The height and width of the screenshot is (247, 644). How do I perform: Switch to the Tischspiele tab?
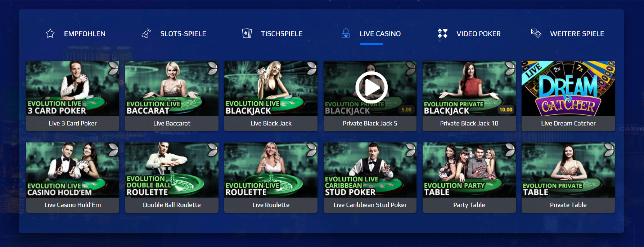272,34
